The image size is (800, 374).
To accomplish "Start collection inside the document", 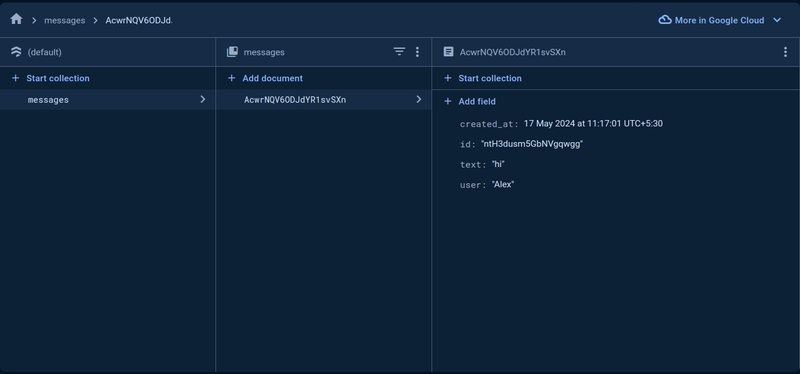I will 490,78.
